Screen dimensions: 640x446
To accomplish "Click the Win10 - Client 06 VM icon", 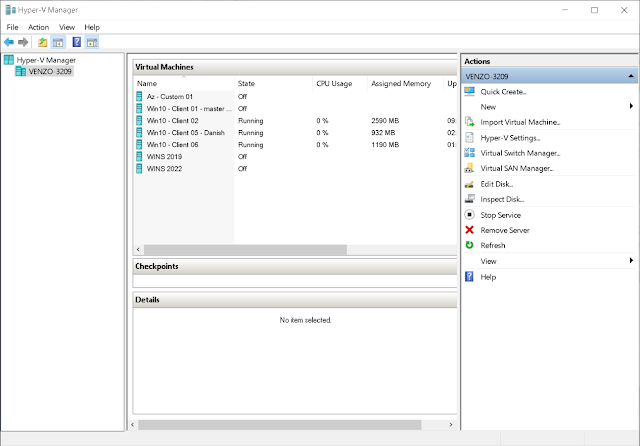I will tap(139, 144).
